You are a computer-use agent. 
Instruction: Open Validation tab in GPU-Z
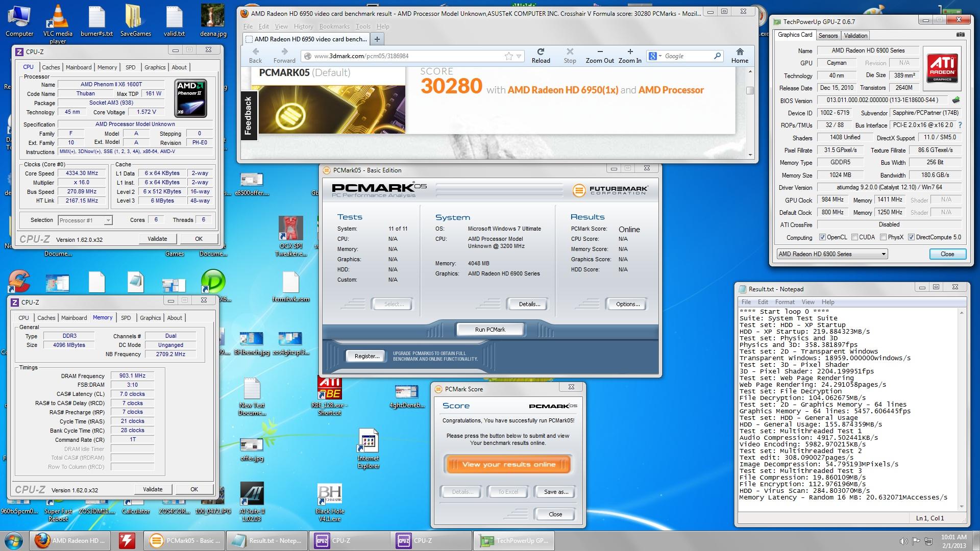(855, 36)
